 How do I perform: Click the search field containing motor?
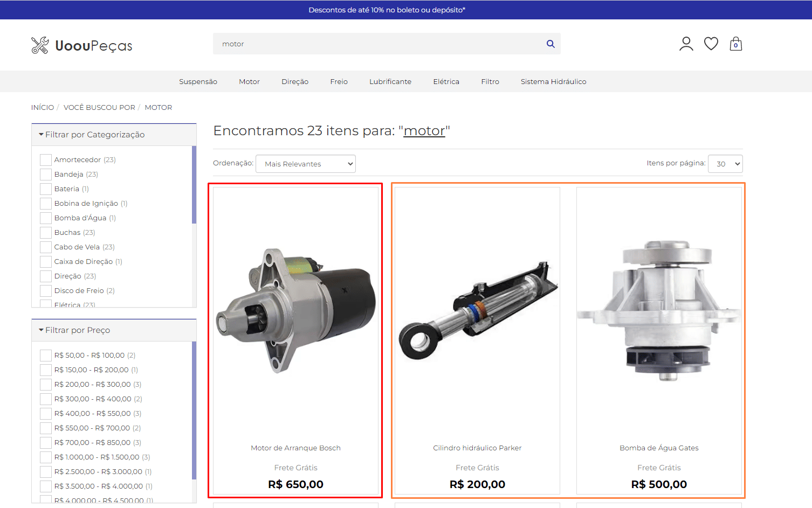(x=377, y=44)
